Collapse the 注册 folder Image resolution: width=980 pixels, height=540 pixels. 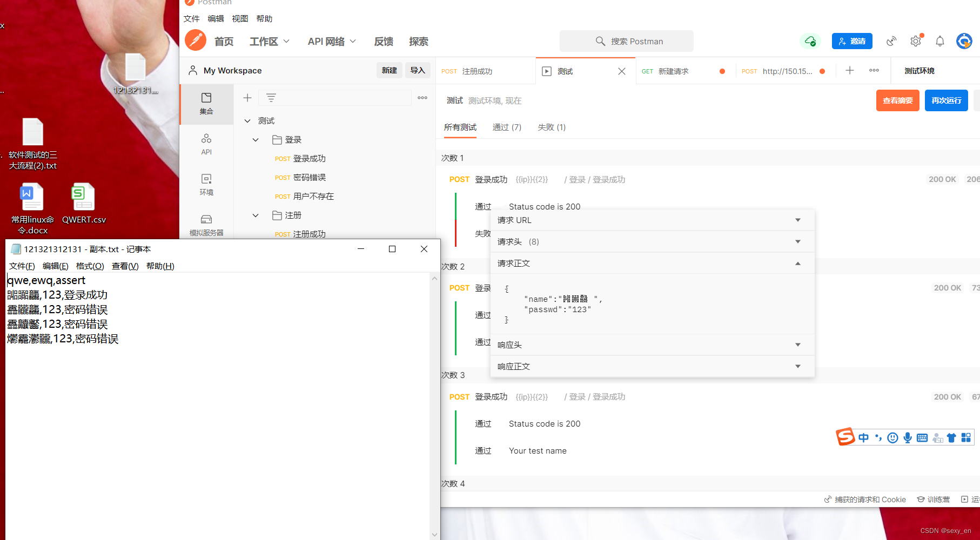[x=256, y=215]
